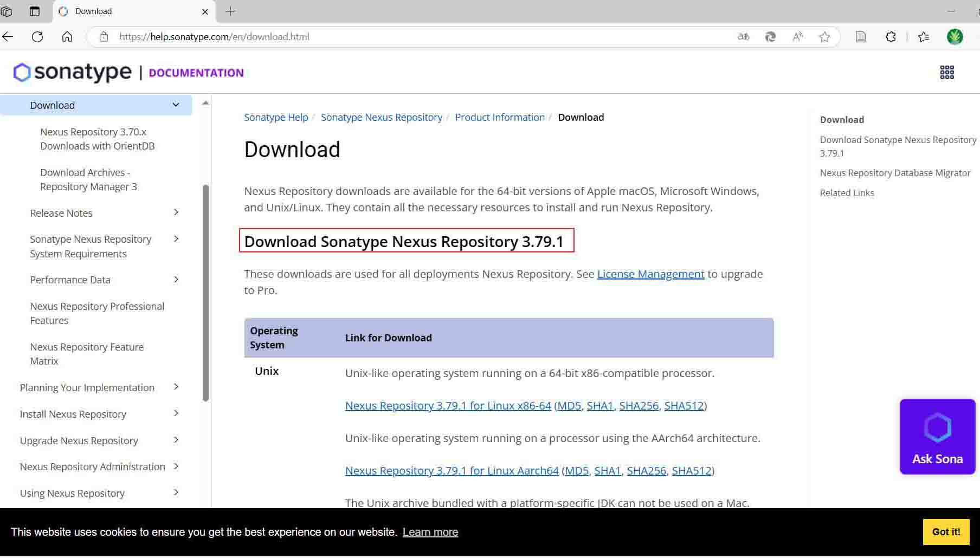This screenshot has width=980, height=558.
Task: Click the Read aloud icon
Action: [x=797, y=37]
